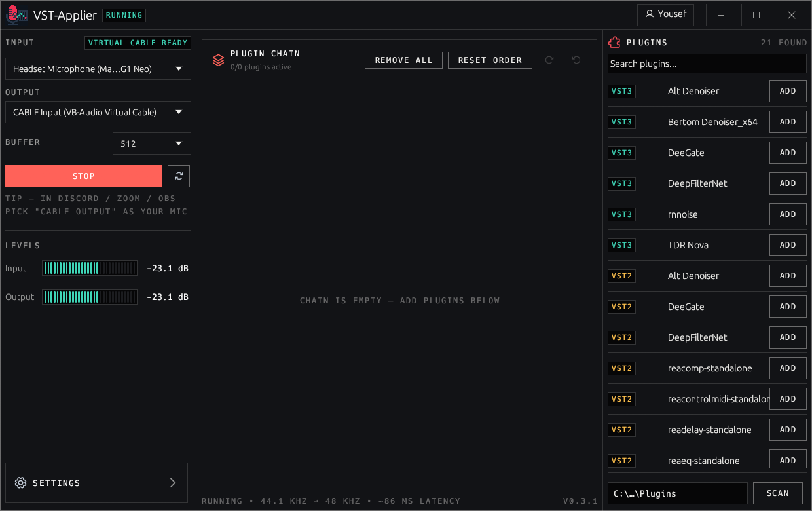Viewport: 812px width, 511px height.
Task: Click the Input -23.1 dB value
Action: click(x=168, y=268)
